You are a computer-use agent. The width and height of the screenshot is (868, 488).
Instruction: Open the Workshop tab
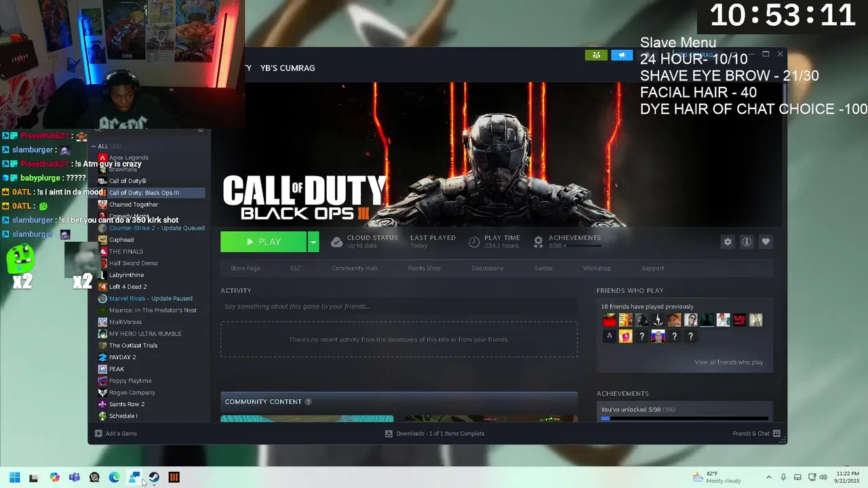(x=597, y=268)
